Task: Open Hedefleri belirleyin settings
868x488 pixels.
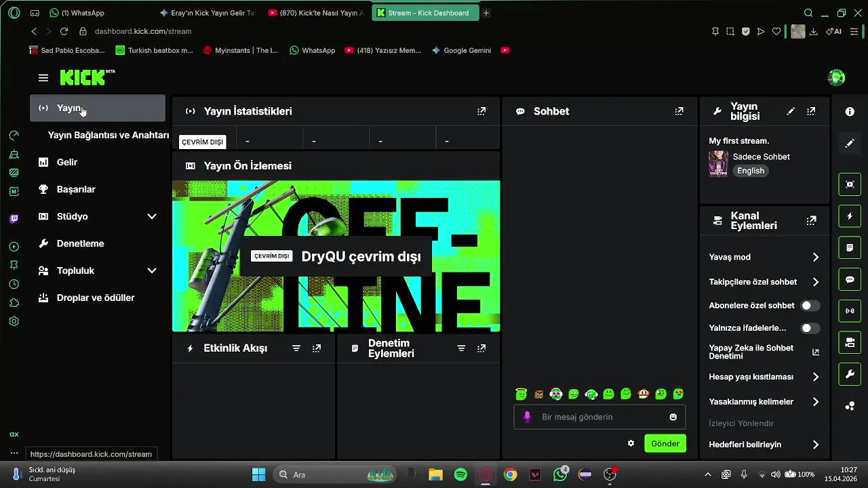Action: 764,445
